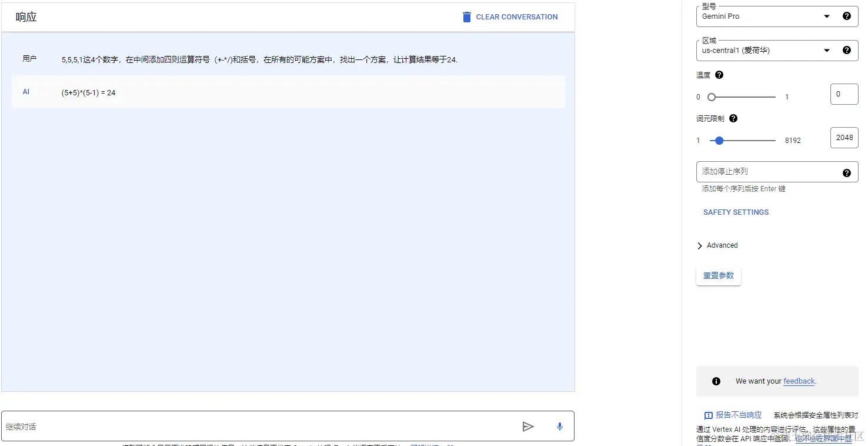Click the info icon near feedback notice
Image resolution: width=868 pixels, height=446 pixels.
point(716,381)
